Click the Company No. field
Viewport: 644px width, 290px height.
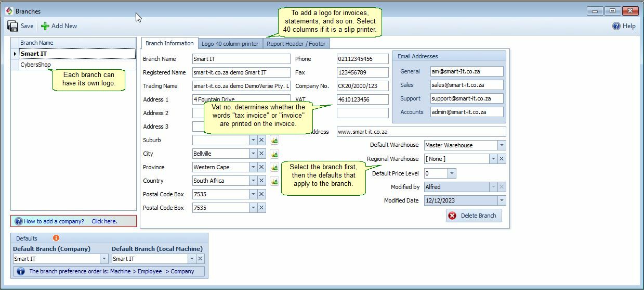click(x=363, y=86)
